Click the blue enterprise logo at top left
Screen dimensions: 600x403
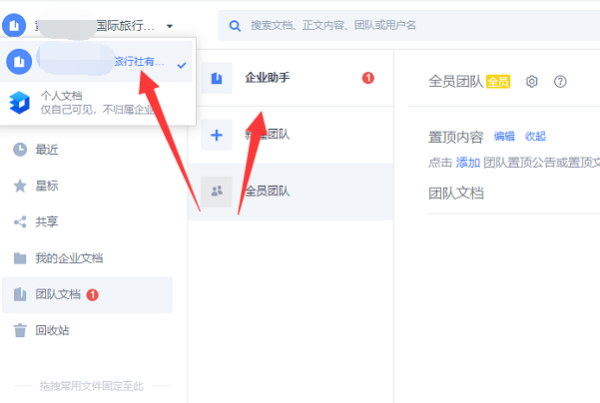click(x=14, y=25)
